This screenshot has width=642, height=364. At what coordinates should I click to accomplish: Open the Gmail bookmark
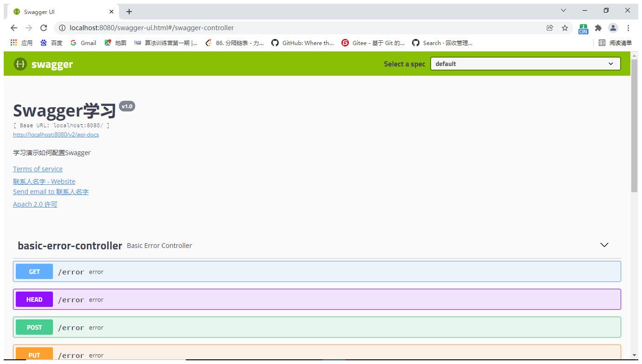click(x=83, y=43)
